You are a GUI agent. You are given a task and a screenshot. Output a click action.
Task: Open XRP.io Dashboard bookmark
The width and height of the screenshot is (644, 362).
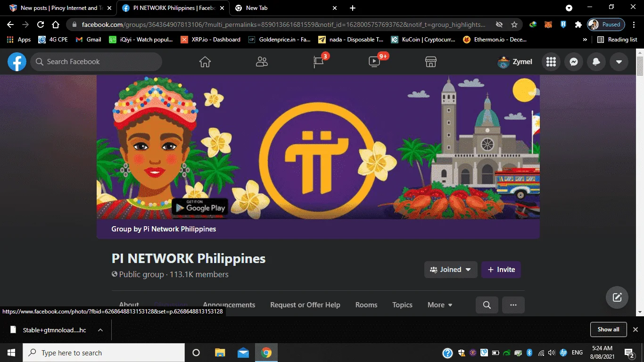(x=210, y=40)
